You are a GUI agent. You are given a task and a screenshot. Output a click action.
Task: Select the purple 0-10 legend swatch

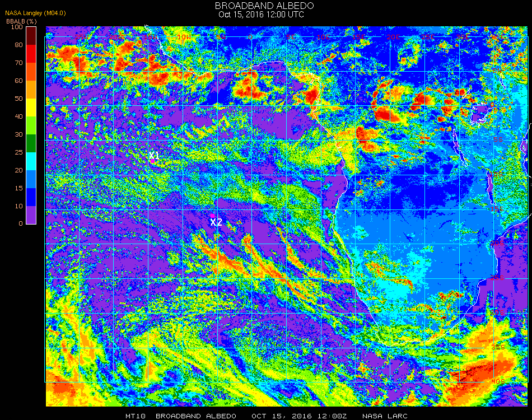31,215
